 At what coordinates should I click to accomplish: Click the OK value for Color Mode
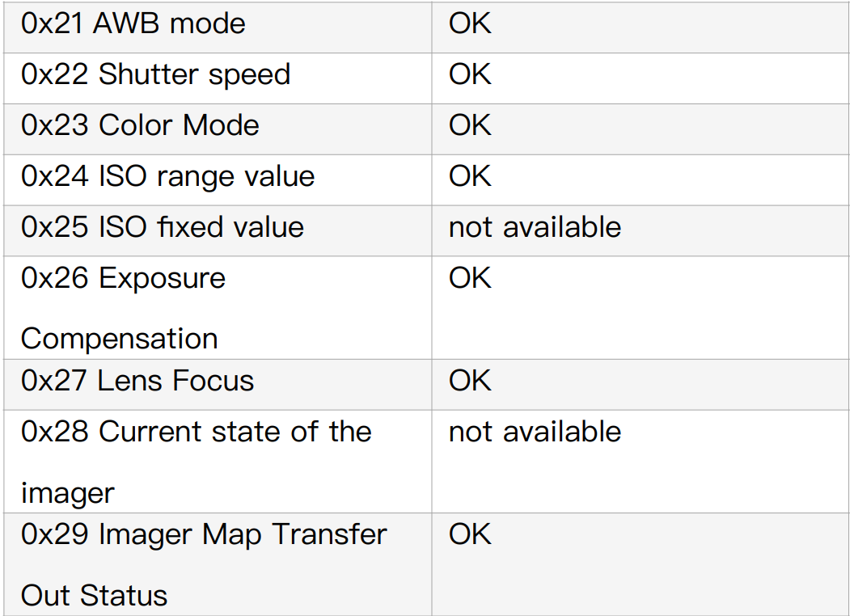(x=470, y=125)
